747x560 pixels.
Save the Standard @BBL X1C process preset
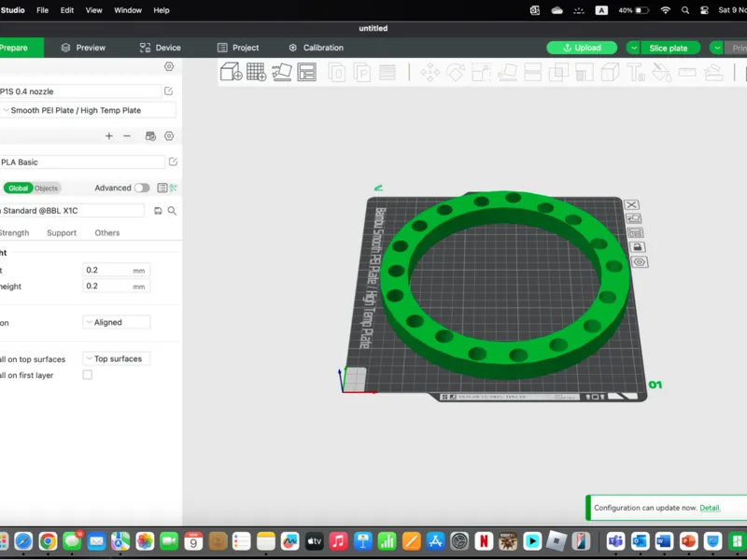[x=158, y=211]
